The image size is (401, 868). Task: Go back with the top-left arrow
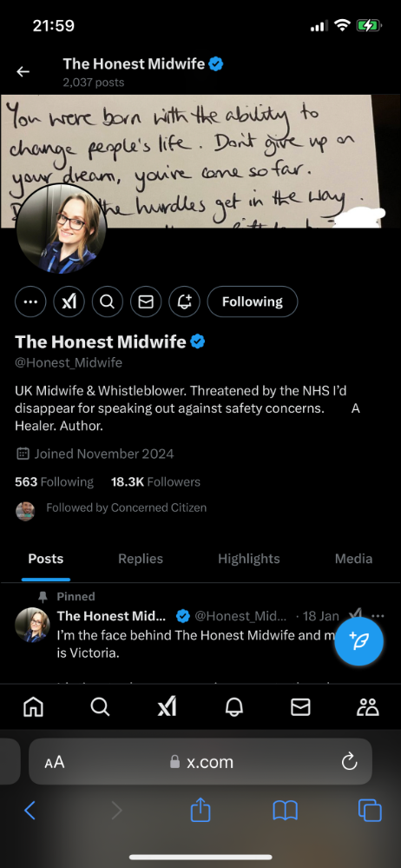[23, 71]
